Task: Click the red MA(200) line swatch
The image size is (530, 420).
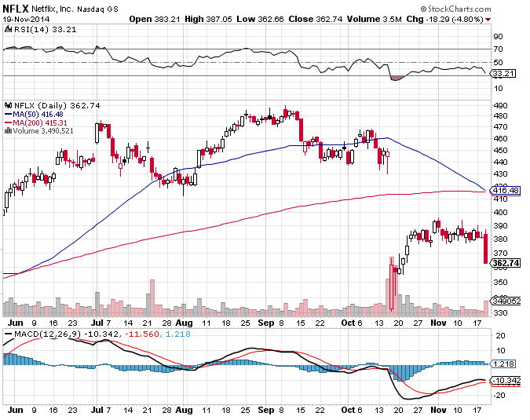Action: 8,123
